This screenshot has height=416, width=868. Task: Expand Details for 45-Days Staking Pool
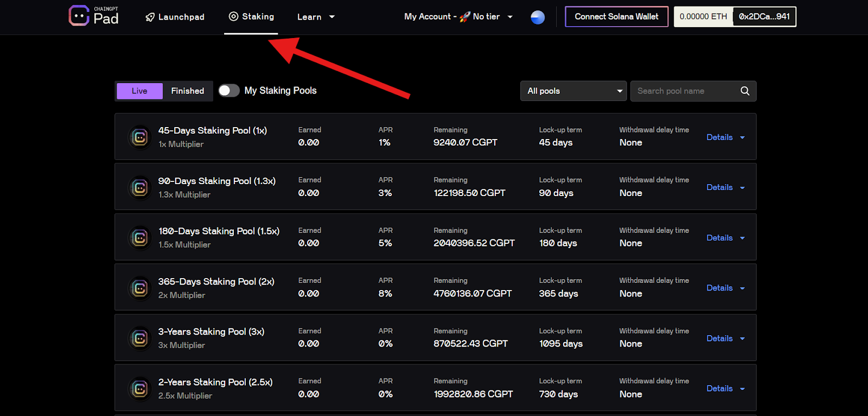[725, 137]
